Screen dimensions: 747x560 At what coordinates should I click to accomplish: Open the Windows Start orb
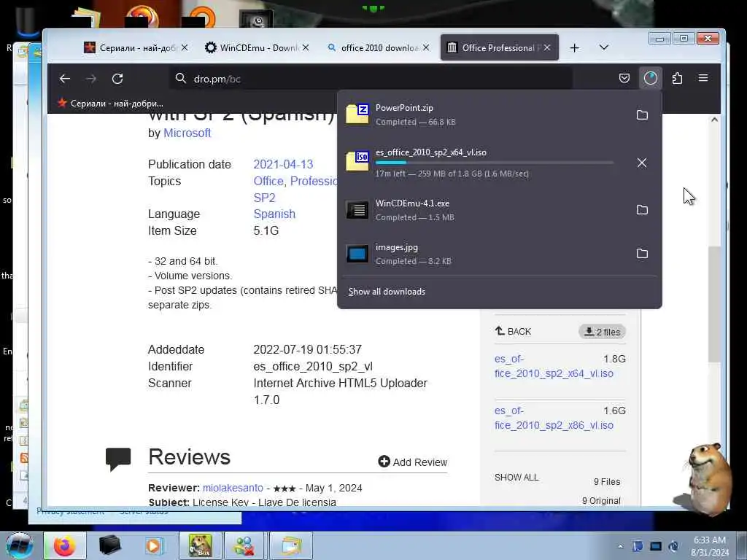[20, 545]
